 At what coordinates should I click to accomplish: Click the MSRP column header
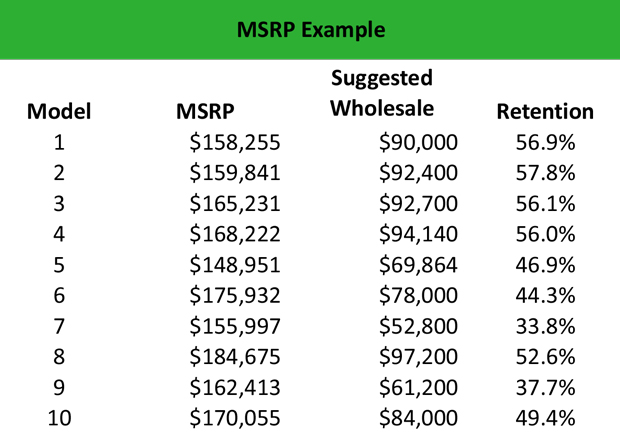[205, 112]
